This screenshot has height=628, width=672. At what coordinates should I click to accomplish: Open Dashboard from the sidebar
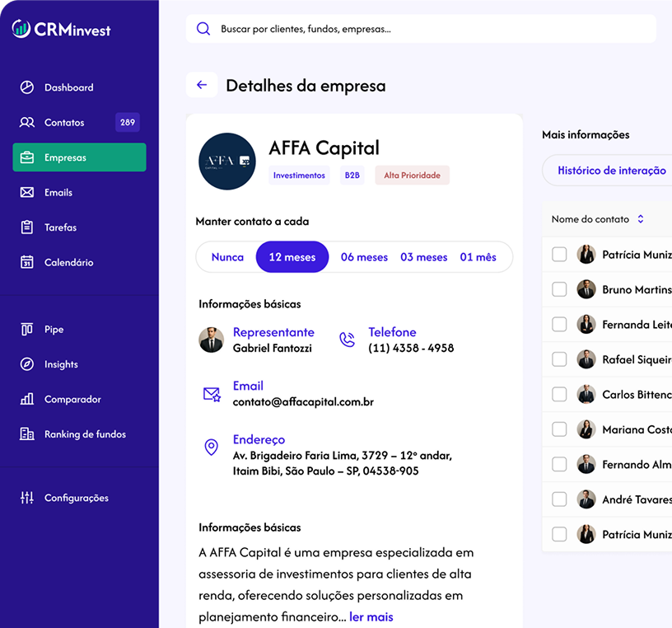pyautogui.click(x=68, y=87)
